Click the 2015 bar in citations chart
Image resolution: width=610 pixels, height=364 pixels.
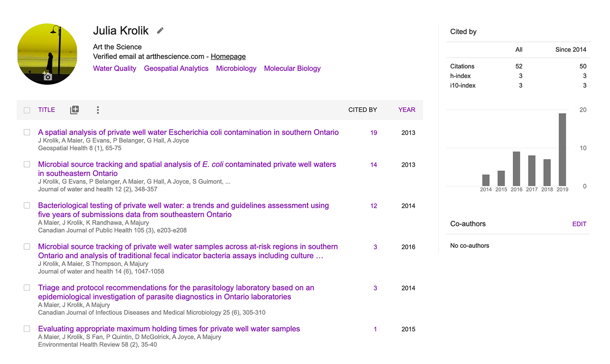501,178
